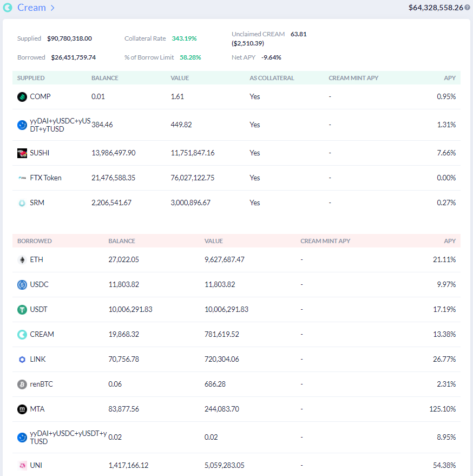The image size is (473, 476).
Task: Click the help icon beside total value
Action: click(x=467, y=8)
